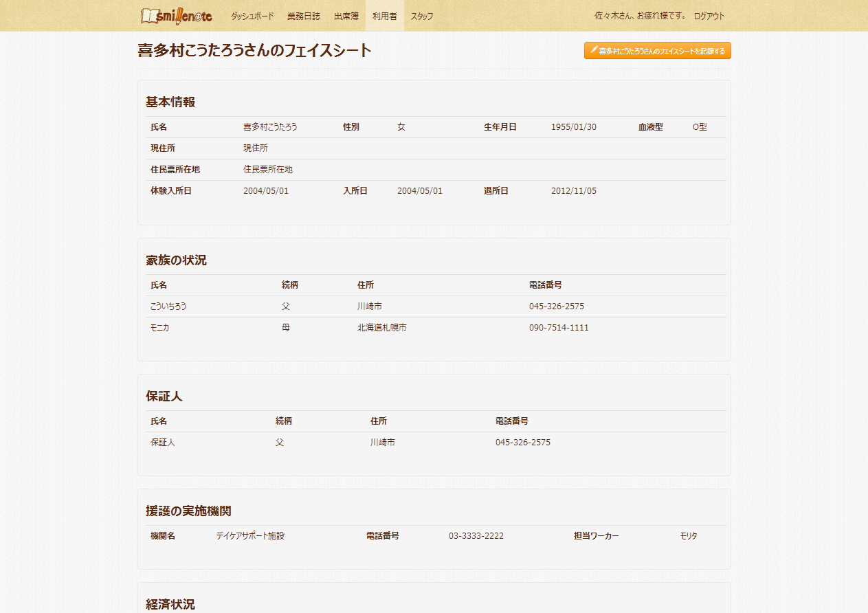Open the スタッフ section
This screenshot has height=613, width=868.
[x=422, y=16]
